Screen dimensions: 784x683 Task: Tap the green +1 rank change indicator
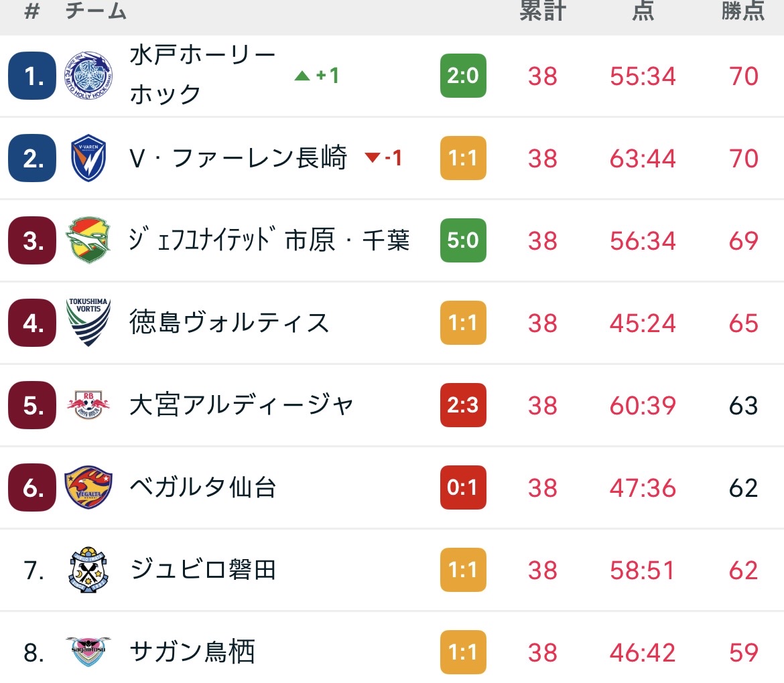tap(318, 76)
